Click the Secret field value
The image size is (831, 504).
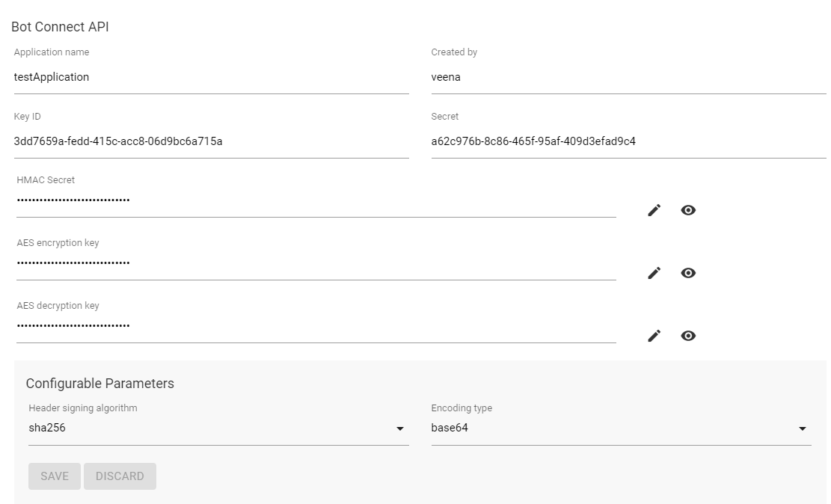click(x=628, y=141)
